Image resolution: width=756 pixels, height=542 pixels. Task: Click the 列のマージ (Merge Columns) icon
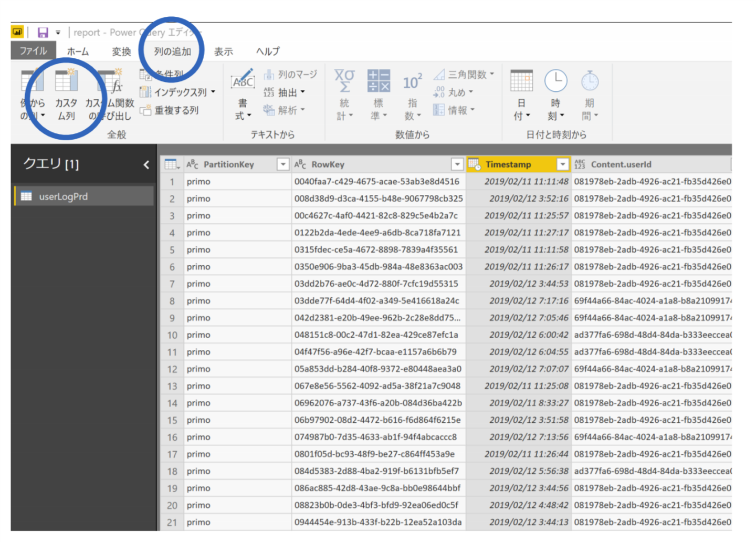pos(269,74)
